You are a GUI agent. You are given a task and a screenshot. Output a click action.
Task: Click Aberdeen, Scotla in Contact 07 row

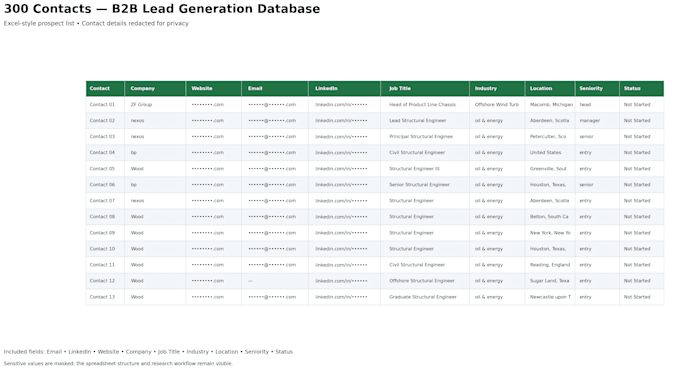tap(549, 201)
